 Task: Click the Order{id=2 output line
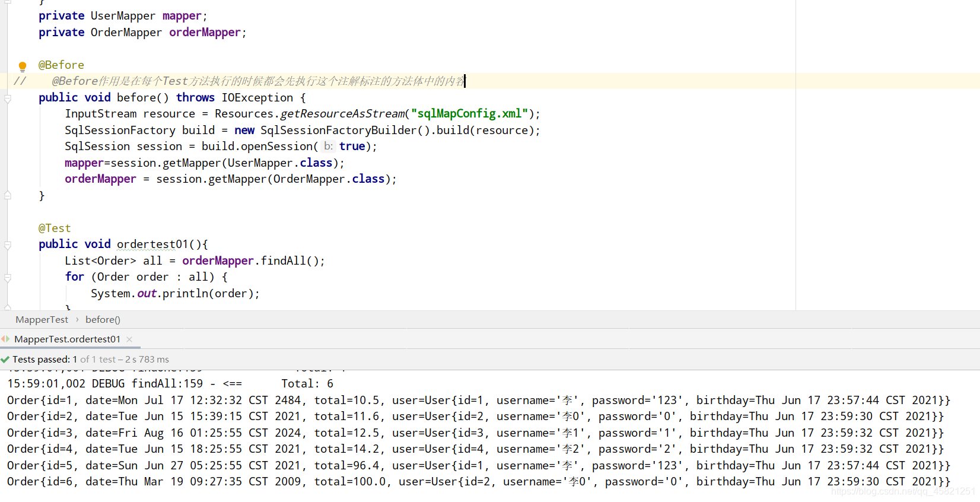coord(475,417)
